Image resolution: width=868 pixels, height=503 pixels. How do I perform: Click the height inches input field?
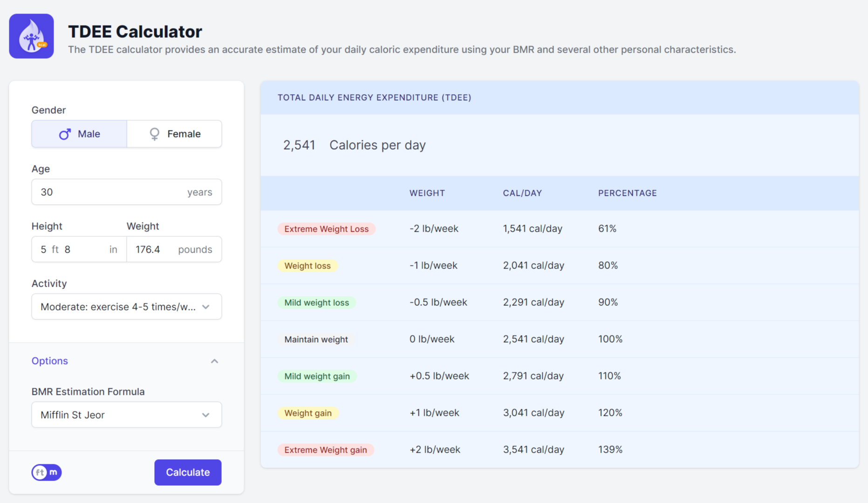(x=84, y=250)
